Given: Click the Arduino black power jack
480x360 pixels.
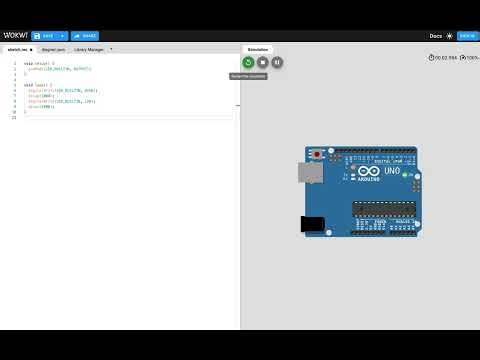Looking at the screenshot, I should (313, 224).
